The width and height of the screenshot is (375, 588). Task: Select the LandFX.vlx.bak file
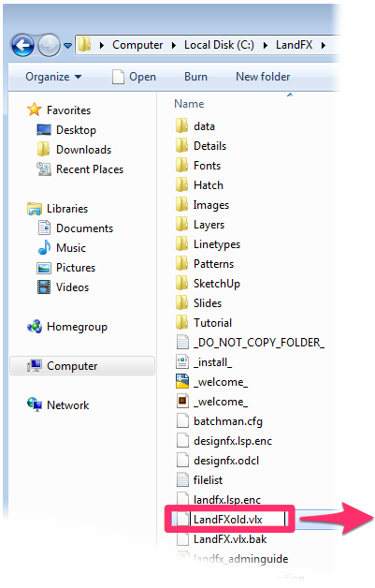[230, 539]
